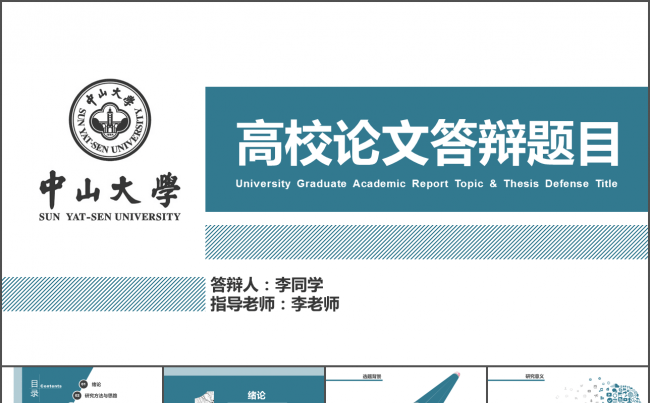Click numbered bullet icon beside 绪论 in contents
Screen dimensions: 650x403
coord(83,384)
